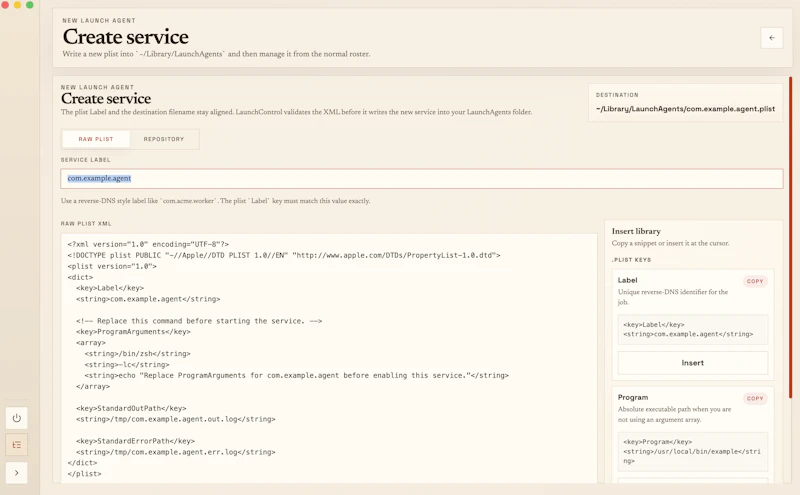Image resolution: width=800 pixels, height=495 pixels.
Task: Insert the Label snippet
Action: pos(692,363)
